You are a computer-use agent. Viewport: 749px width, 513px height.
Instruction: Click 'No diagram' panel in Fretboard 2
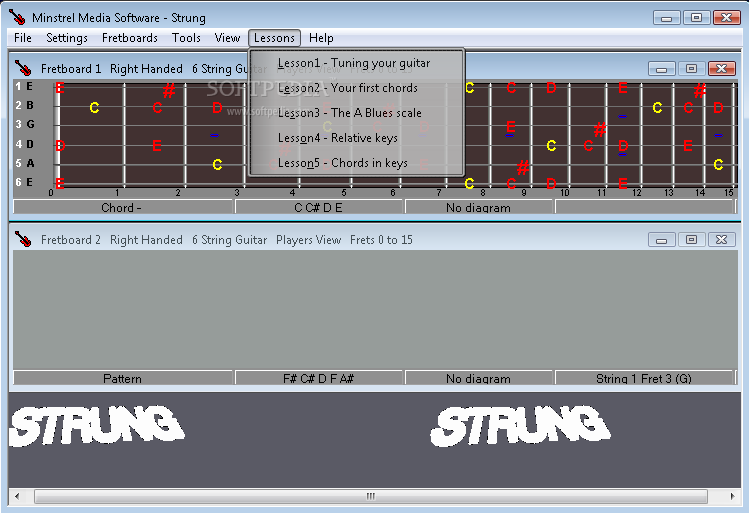click(x=479, y=378)
